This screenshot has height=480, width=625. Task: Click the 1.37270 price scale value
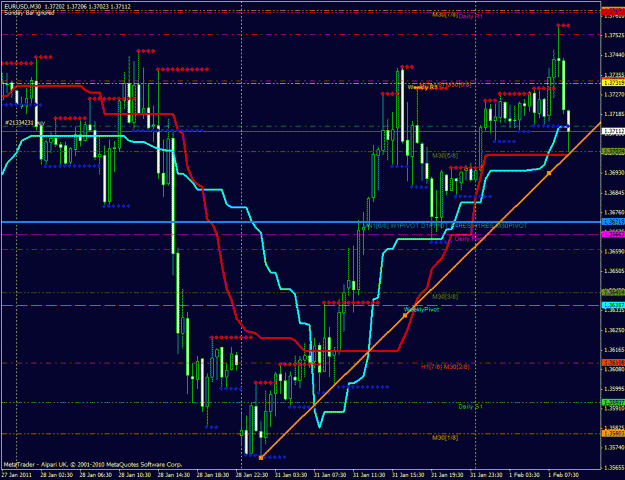614,94
